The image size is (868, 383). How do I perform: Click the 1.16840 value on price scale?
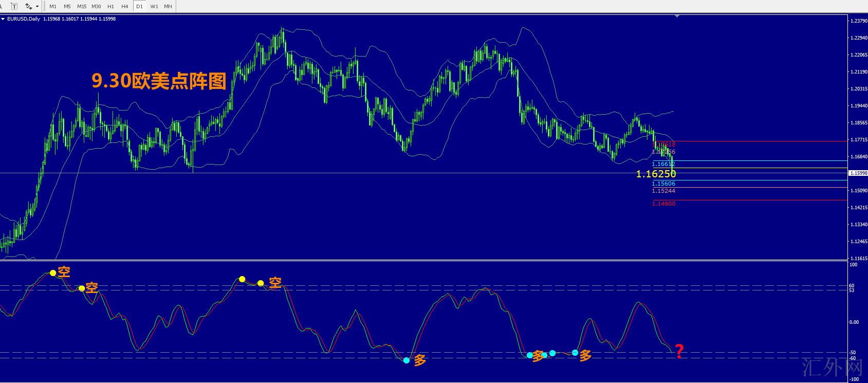click(859, 157)
